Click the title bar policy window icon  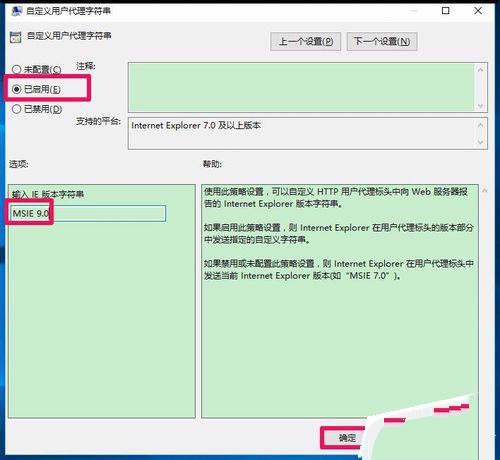point(16,11)
